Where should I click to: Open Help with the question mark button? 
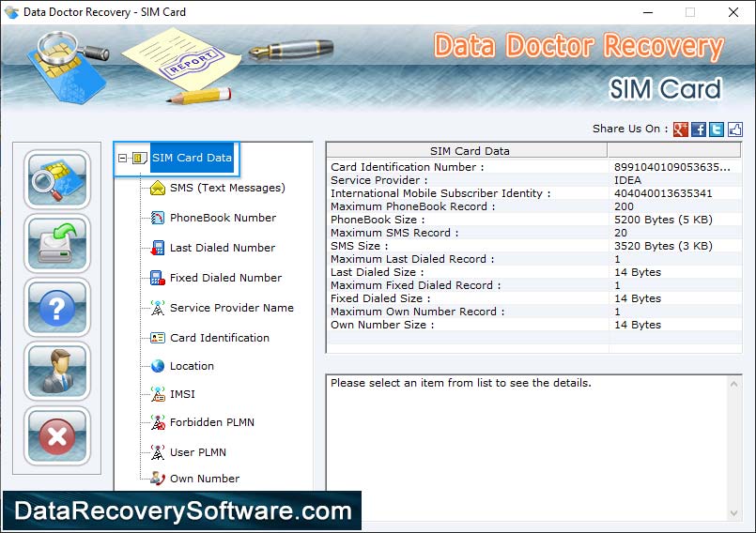[57, 308]
